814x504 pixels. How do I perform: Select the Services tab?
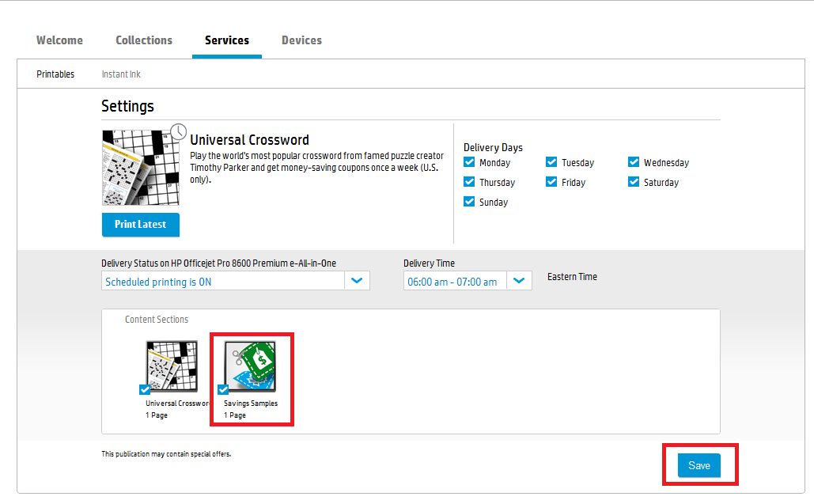coord(227,40)
